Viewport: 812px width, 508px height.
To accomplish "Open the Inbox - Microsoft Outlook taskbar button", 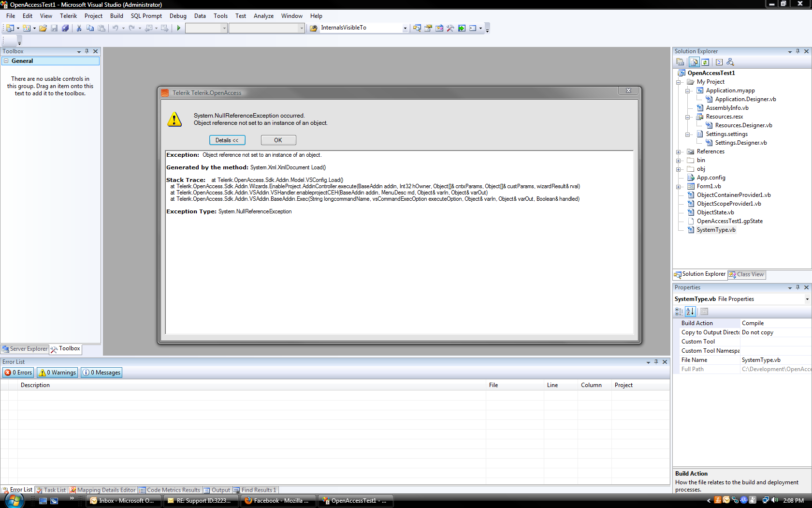I will (x=124, y=501).
